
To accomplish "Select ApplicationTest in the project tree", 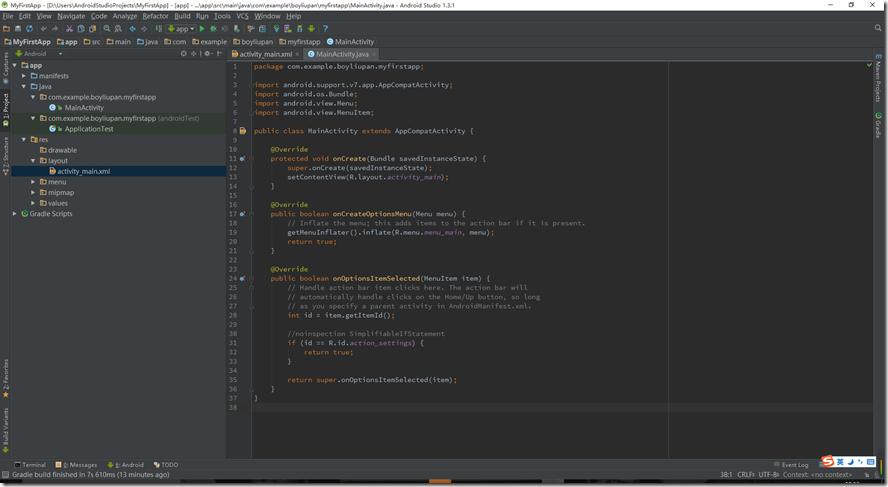I will pos(89,129).
